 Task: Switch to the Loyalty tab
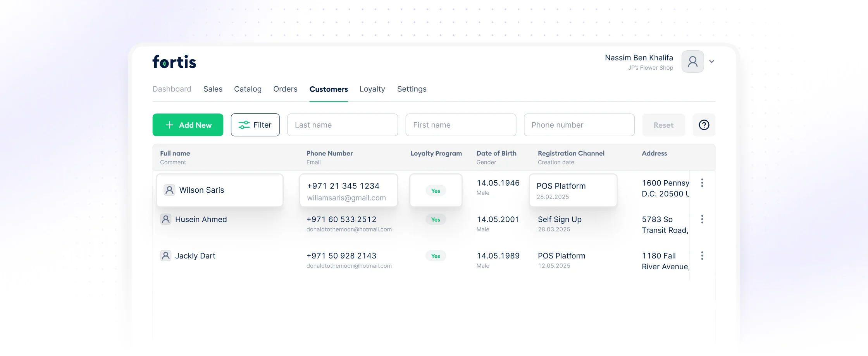[x=372, y=89]
